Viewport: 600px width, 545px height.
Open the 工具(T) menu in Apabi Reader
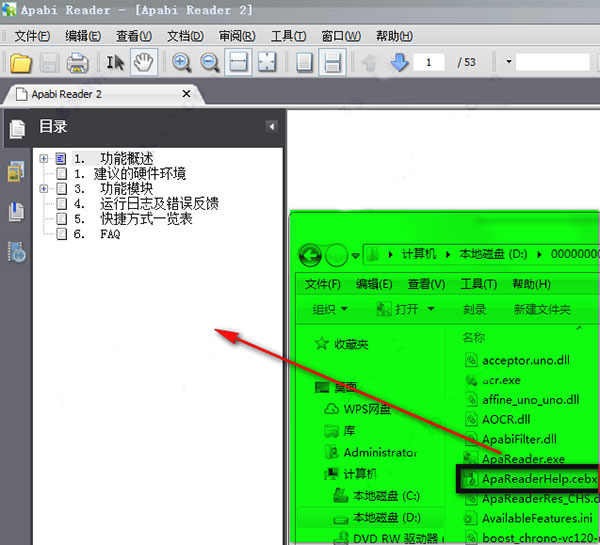point(288,36)
